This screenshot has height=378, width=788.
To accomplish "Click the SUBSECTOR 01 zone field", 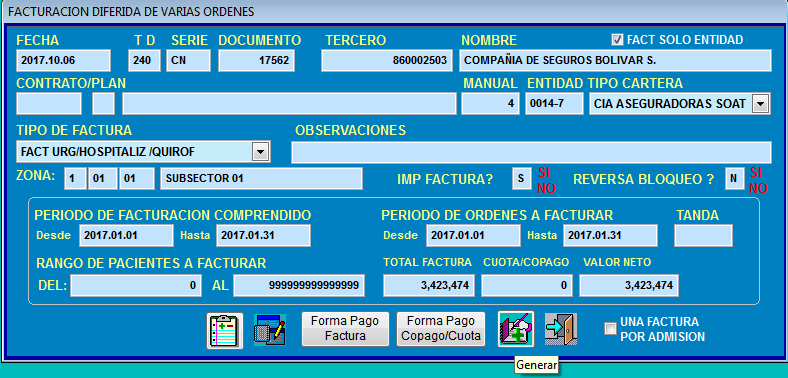I will (261, 178).
